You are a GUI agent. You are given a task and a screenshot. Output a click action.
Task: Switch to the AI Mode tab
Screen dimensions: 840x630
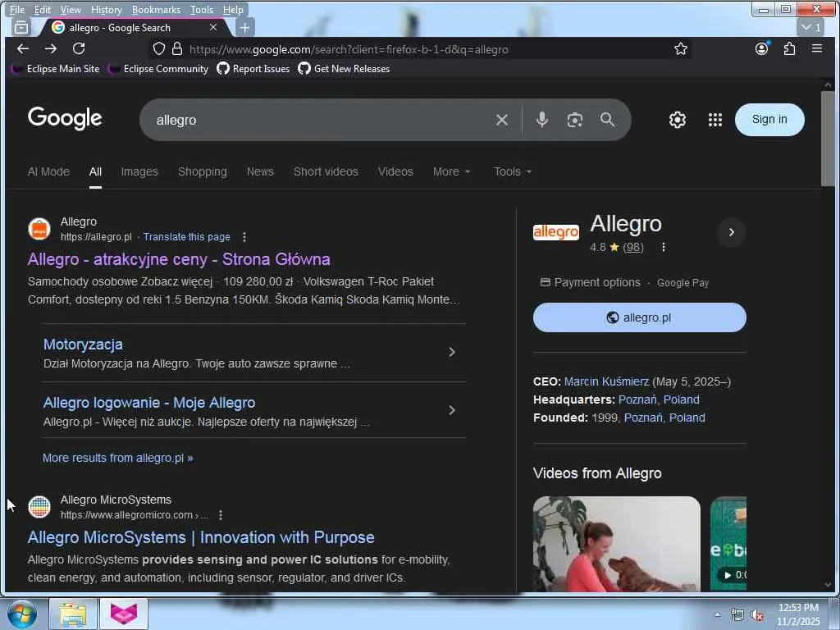pyautogui.click(x=48, y=171)
